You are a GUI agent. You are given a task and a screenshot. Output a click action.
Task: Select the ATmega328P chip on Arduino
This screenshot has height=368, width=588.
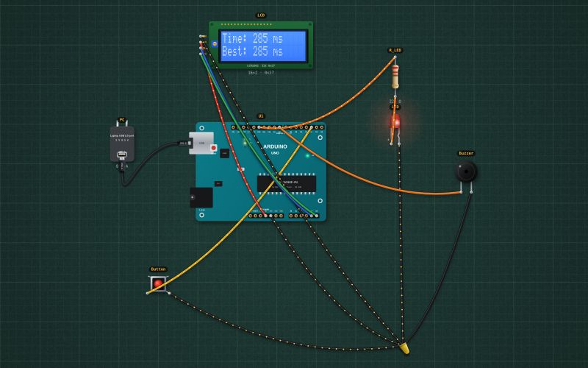pyautogui.click(x=287, y=183)
